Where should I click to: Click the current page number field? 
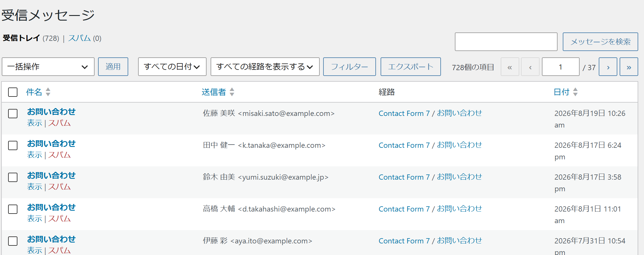tap(561, 67)
